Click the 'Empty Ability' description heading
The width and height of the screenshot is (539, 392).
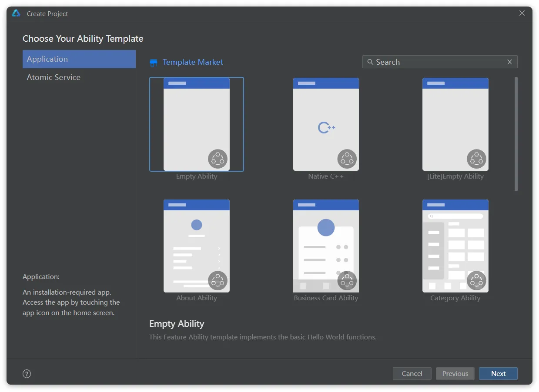click(177, 324)
